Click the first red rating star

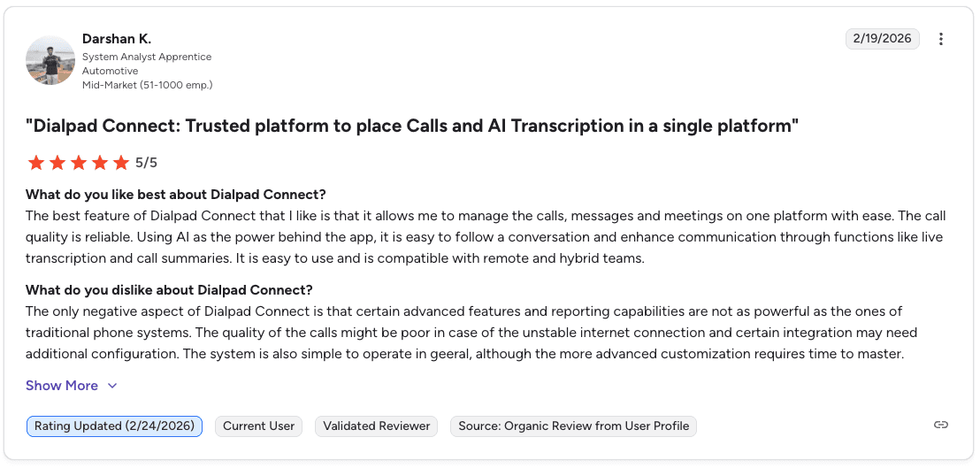[x=36, y=163]
